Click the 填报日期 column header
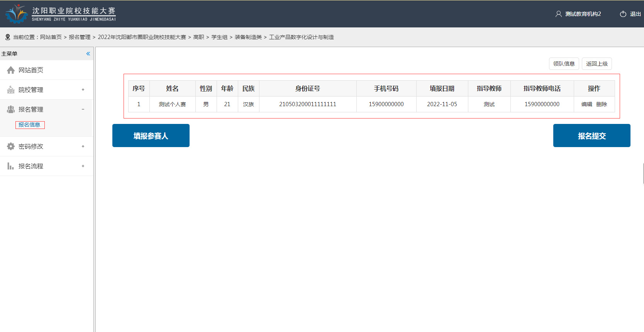 442,88
